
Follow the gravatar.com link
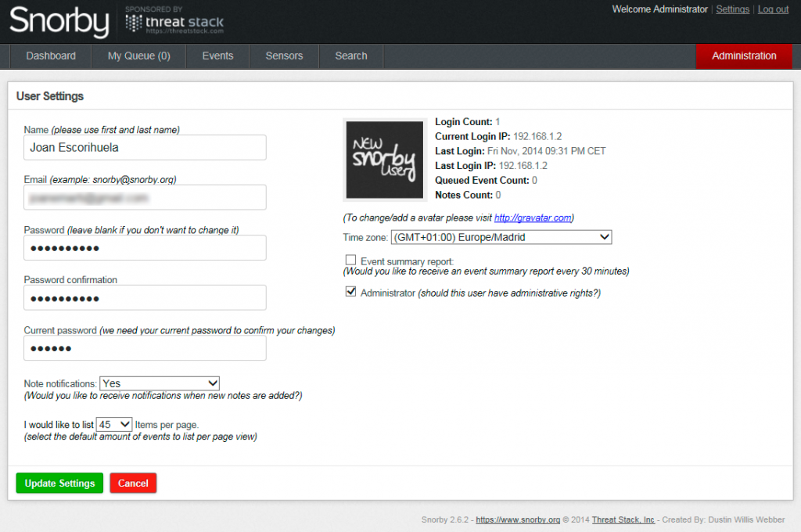[x=533, y=217]
